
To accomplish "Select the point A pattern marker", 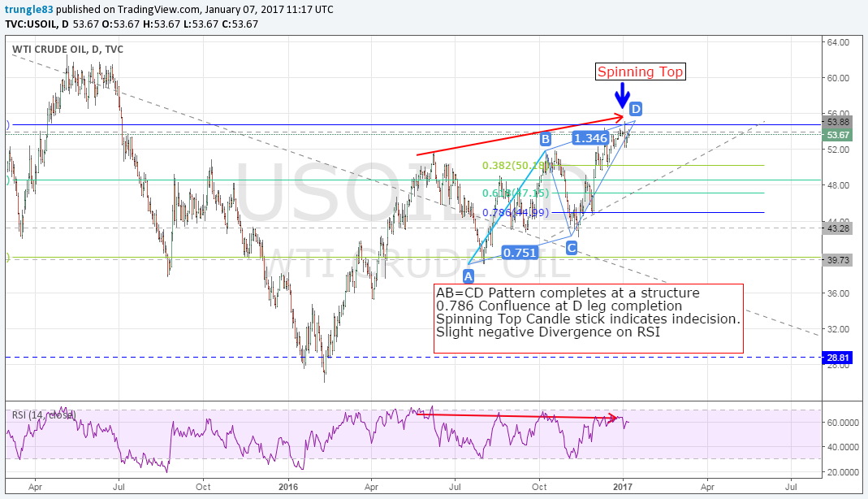I will 469,276.
